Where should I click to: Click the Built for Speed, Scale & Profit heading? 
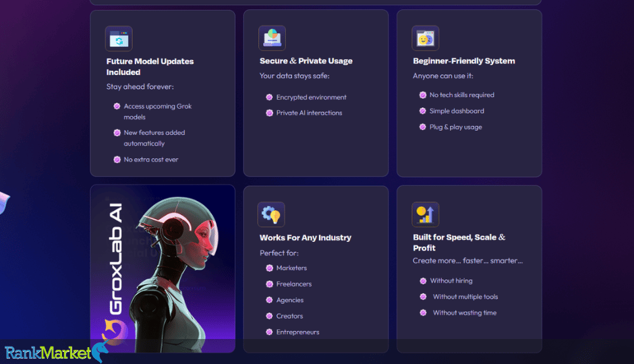(x=459, y=243)
